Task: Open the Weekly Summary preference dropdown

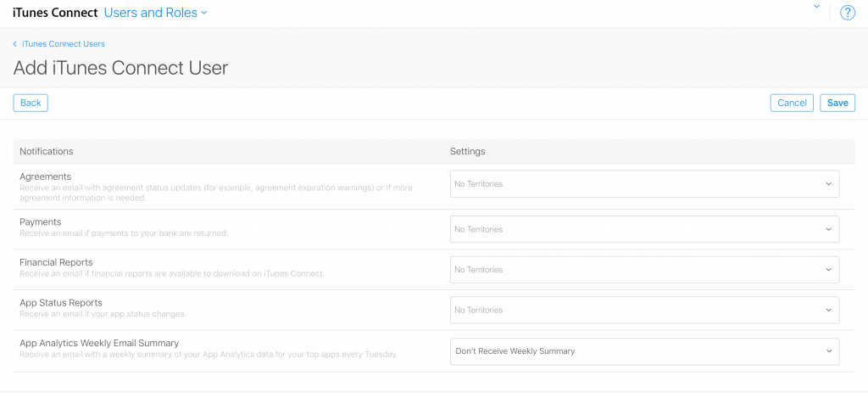Action: pos(644,351)
